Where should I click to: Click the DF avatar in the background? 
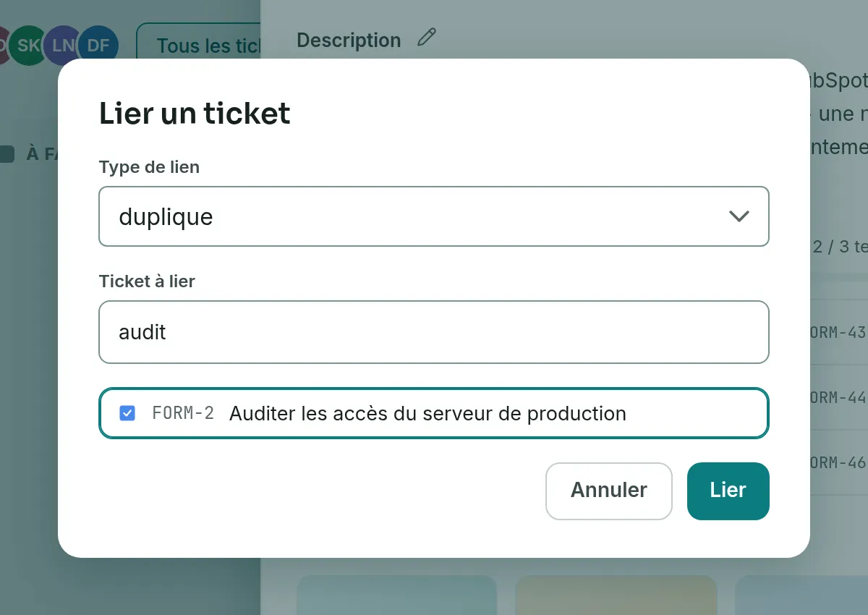pyautogui.click(x=98, y=46)
